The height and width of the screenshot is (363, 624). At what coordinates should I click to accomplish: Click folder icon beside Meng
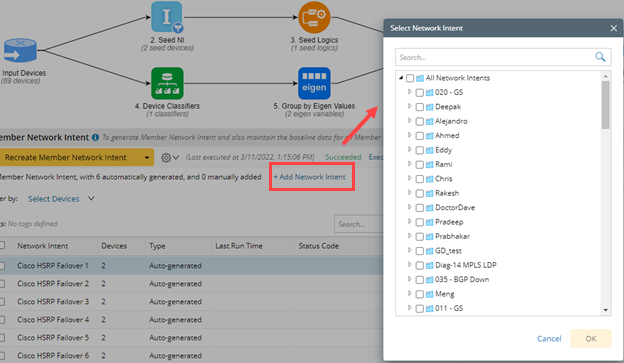pos(429,295)
